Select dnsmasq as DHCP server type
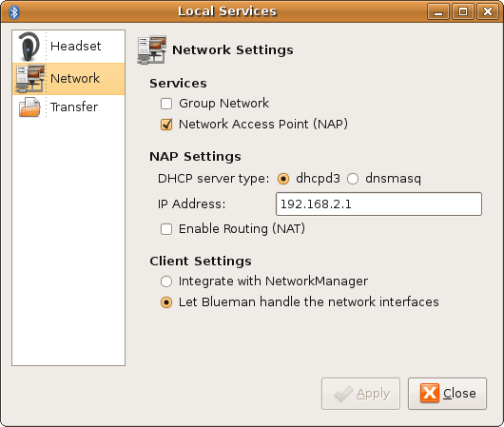 coord(353,179)
